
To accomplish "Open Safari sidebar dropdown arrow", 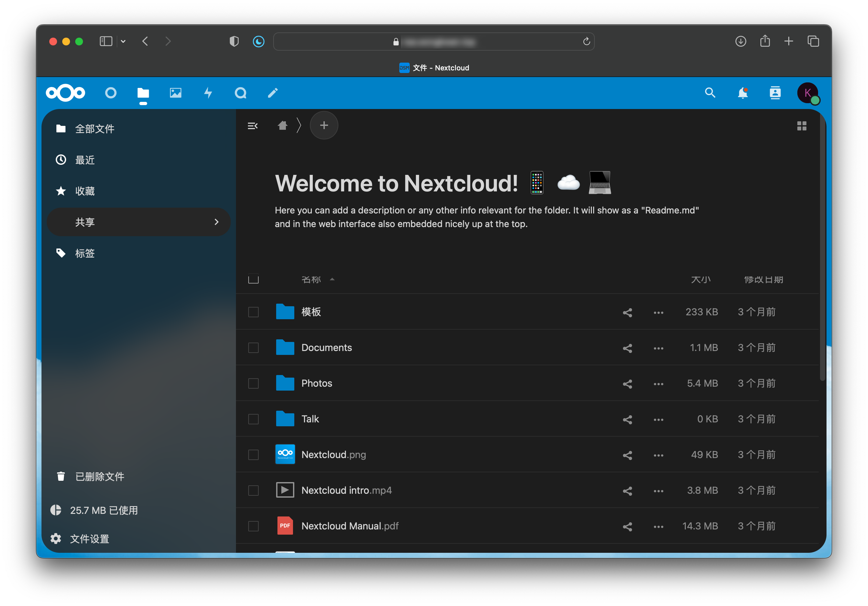I will [x=123, y=41].
